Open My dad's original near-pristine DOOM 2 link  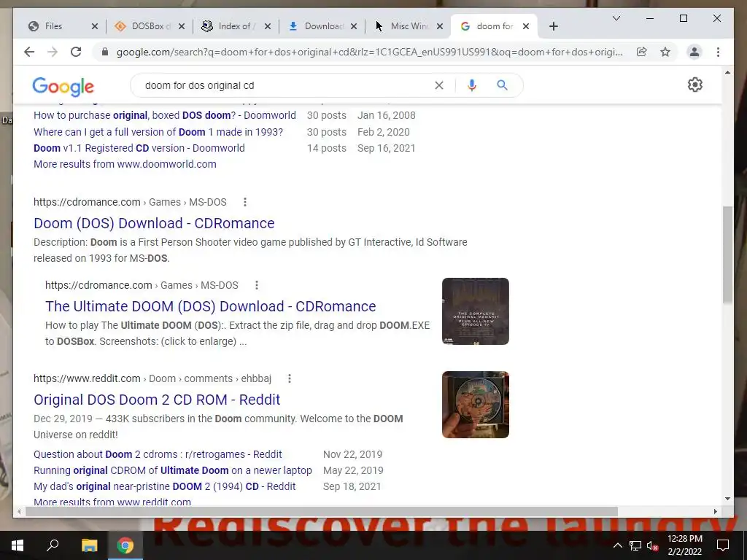click(x=164, y=486)
